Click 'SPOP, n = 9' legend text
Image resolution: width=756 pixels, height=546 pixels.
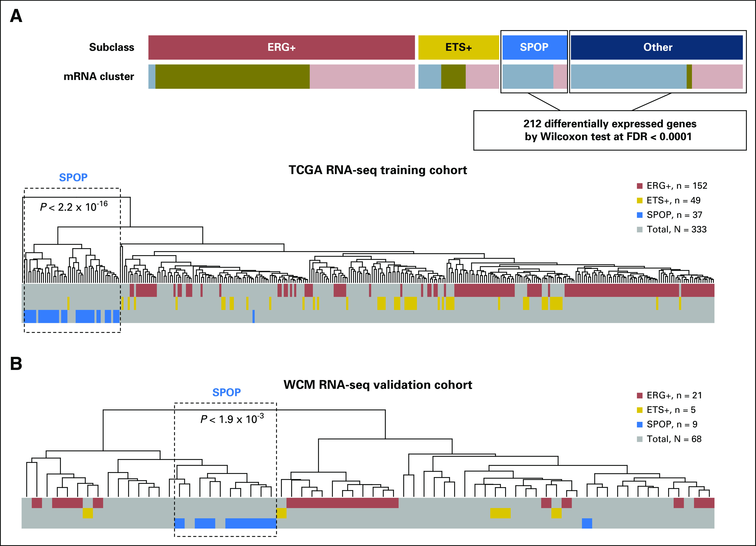(x=672, y=424)
